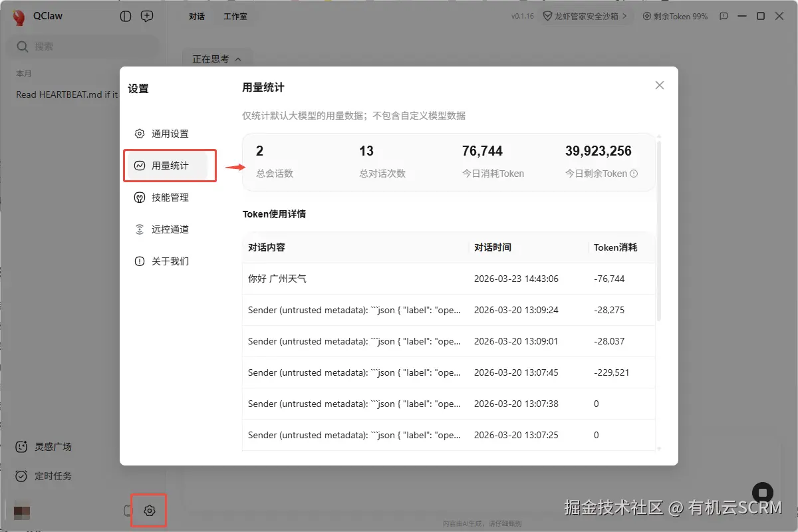Click the 灵感广场 smiley icon
This screenshot has height=532, width=798.
coord(22,447)
